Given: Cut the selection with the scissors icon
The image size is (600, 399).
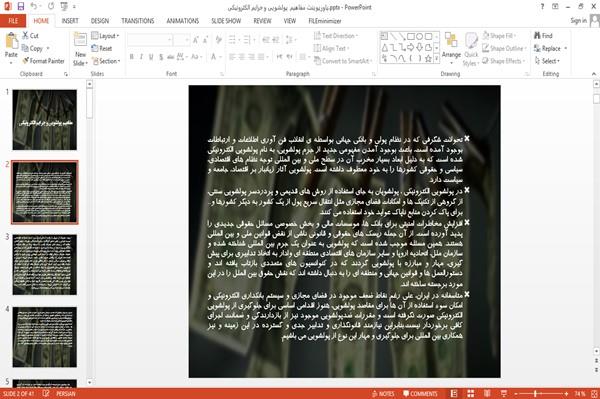Looking at the screenshot, I should 26,36.
